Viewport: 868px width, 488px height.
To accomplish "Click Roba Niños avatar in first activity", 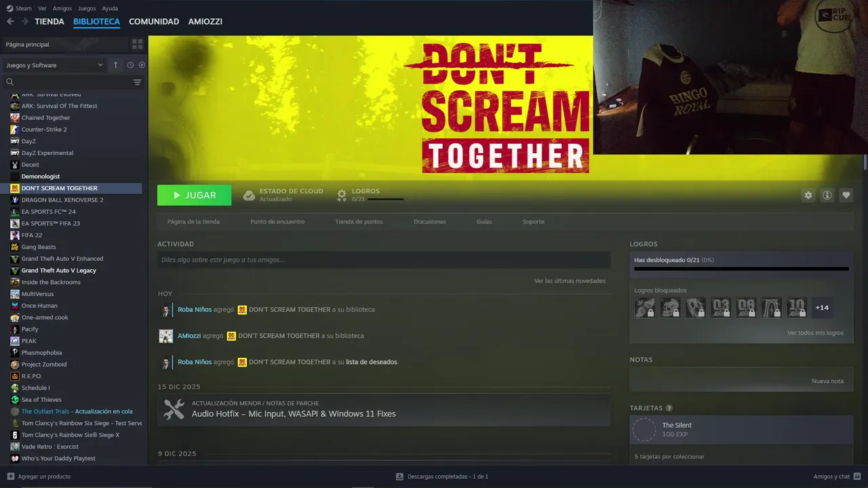I will coord(166,310).
